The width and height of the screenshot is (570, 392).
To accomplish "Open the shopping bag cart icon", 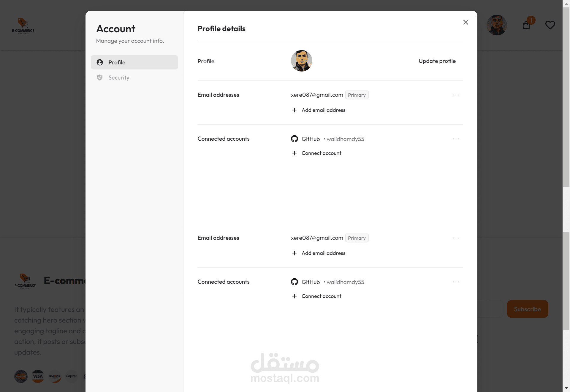I will point(526,25).
